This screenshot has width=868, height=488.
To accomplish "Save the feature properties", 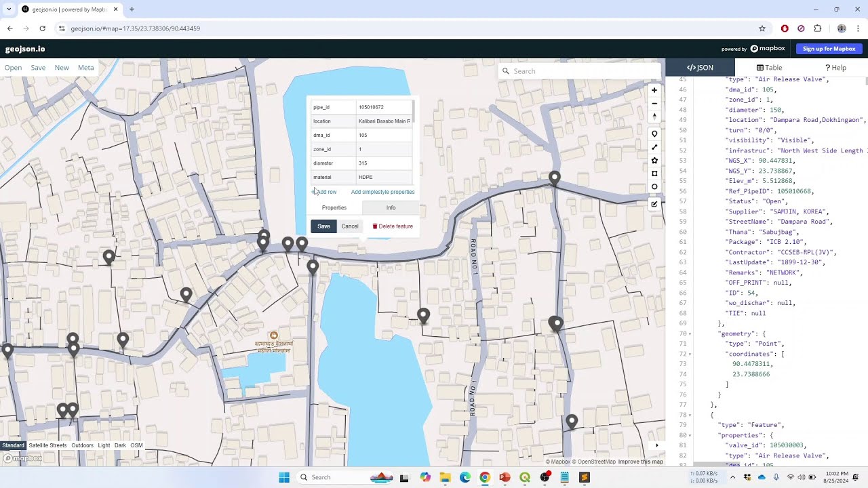I will (323, 226).
